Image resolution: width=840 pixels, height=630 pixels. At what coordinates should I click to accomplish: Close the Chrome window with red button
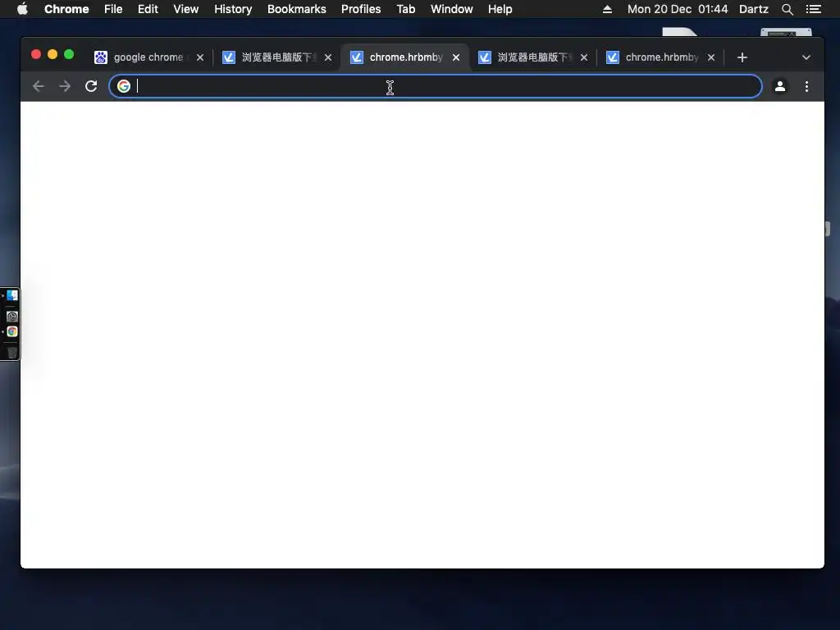point(36,54)
